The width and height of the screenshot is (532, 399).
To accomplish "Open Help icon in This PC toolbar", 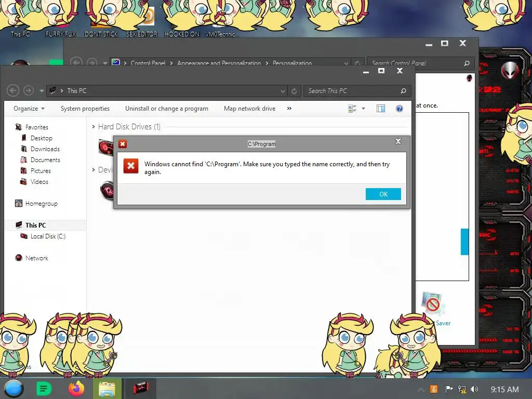I will (400, 109).
